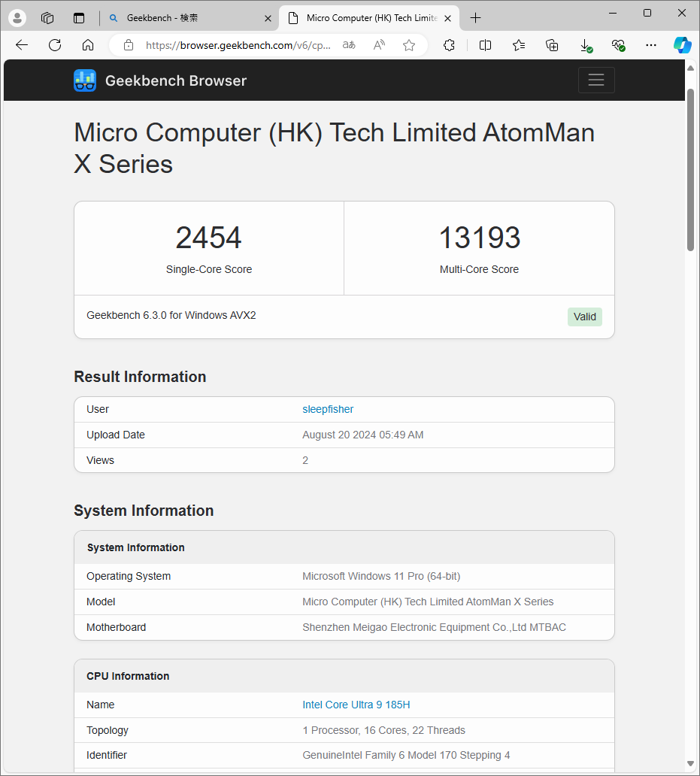Viewport: 700px width, 776px height.
Task: Click the Valid status badge
Action: click(x=585, y=317)
